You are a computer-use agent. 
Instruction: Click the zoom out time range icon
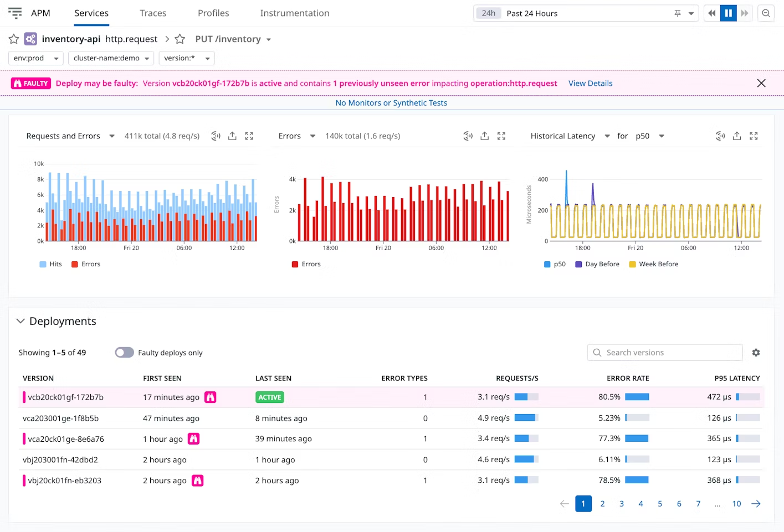click(x=766, y=13)
